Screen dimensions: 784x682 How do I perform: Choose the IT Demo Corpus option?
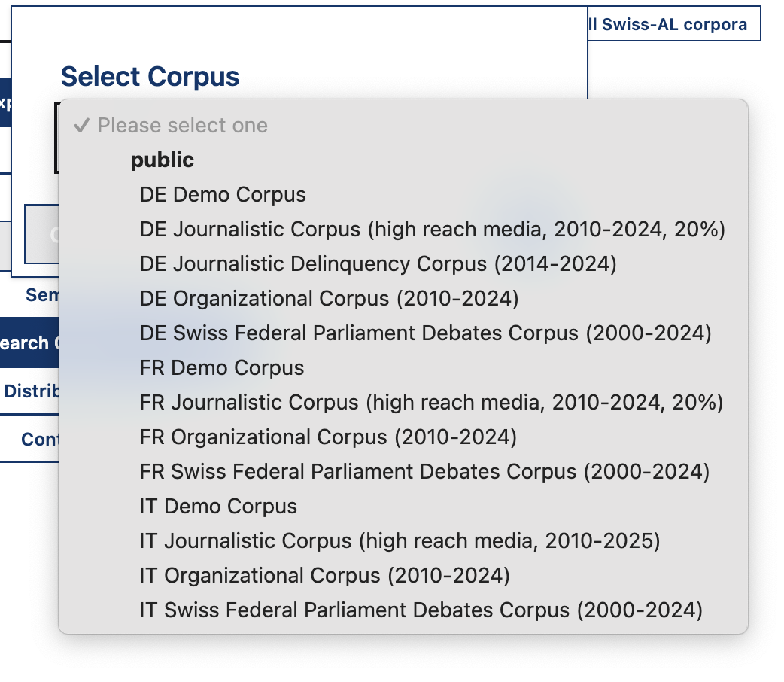click(x=218, y=507)
